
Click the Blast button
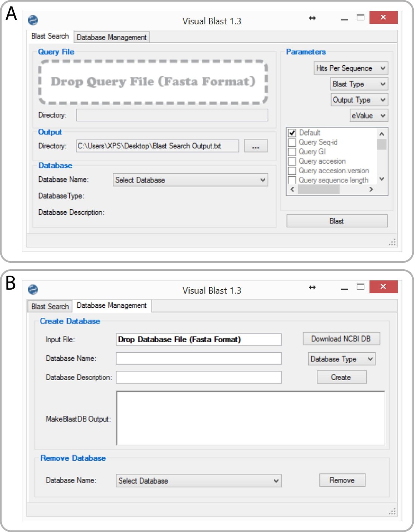pos(337,221)
